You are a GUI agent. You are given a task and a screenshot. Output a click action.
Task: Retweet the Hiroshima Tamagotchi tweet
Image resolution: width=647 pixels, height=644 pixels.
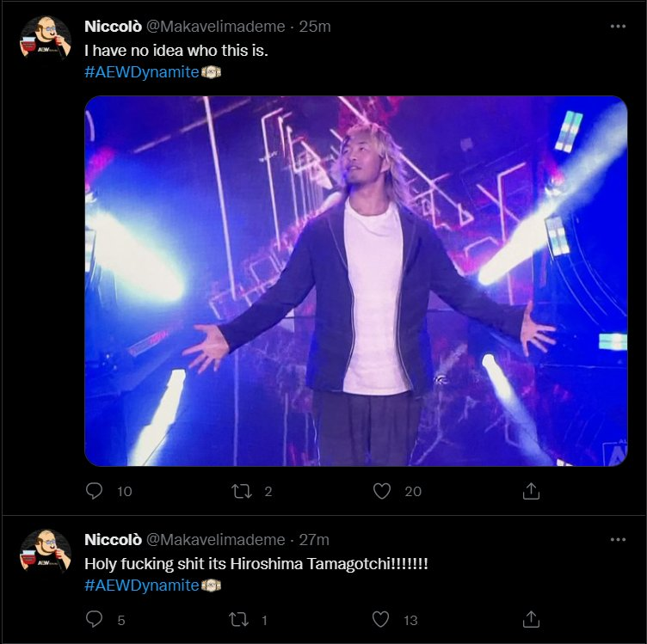pyautogui.click(x=242, y=619)
